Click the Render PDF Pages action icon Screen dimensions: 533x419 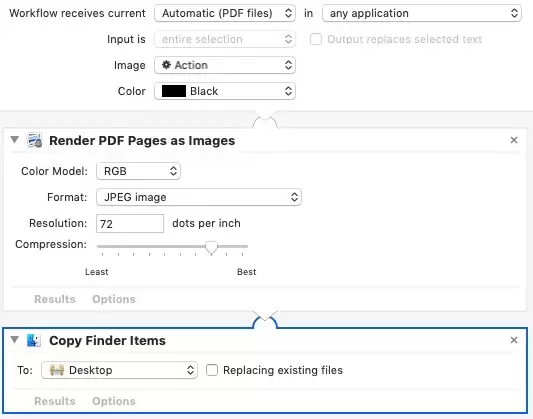(x=35, y=140)
